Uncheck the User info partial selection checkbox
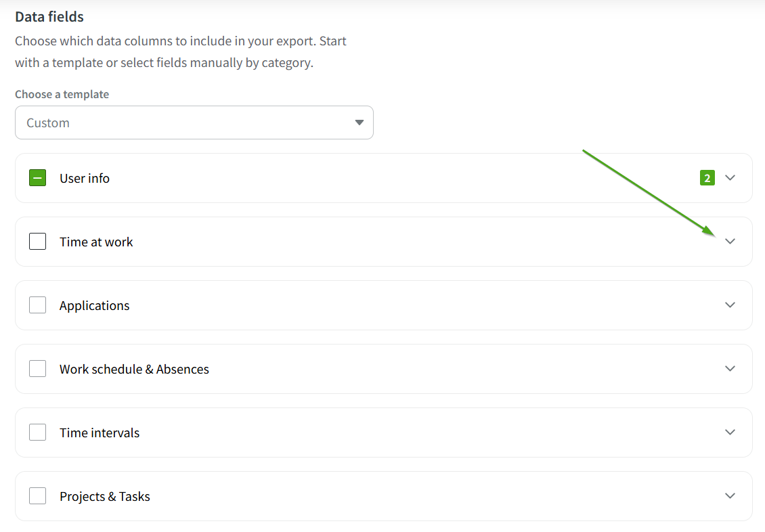Image resolution: width=765 pixels, height=532 pixels. point(37,177)
